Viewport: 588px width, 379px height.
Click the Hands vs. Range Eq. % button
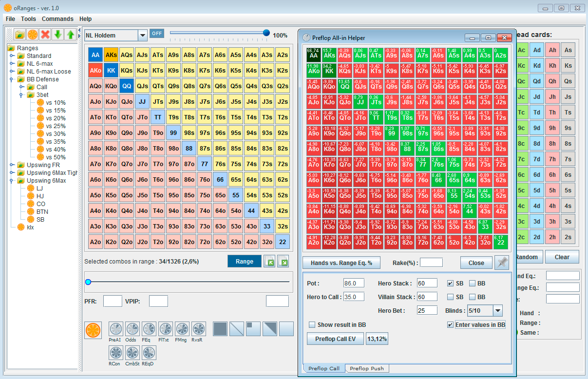point(341,263)
